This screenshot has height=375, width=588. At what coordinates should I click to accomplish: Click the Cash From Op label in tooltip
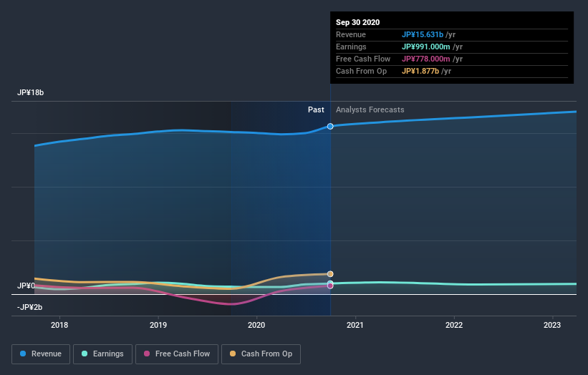(x=361, y=71)
